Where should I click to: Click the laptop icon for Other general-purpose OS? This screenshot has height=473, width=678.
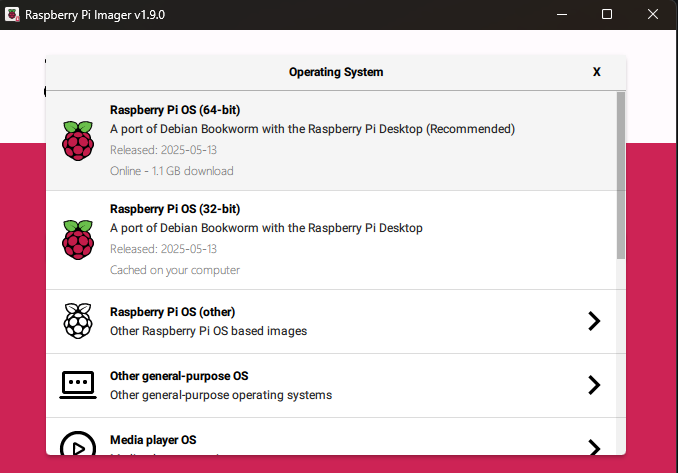coord(78,385)
